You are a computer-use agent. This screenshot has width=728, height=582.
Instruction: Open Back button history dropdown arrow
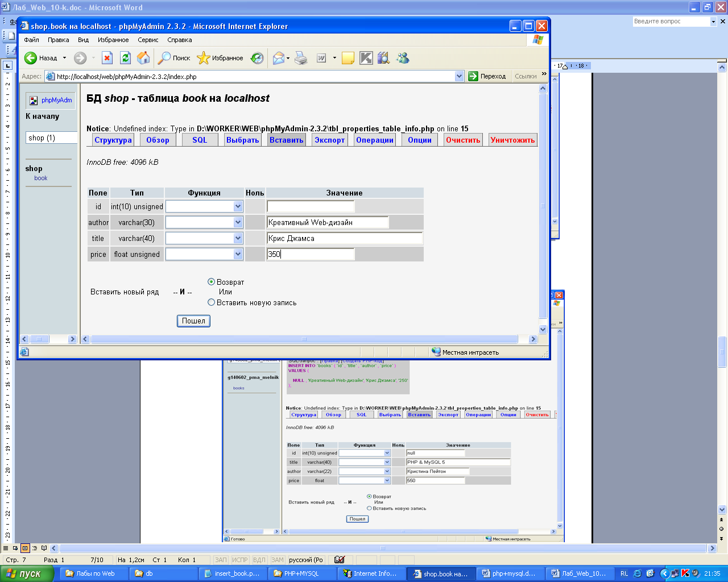pos(64,58)
